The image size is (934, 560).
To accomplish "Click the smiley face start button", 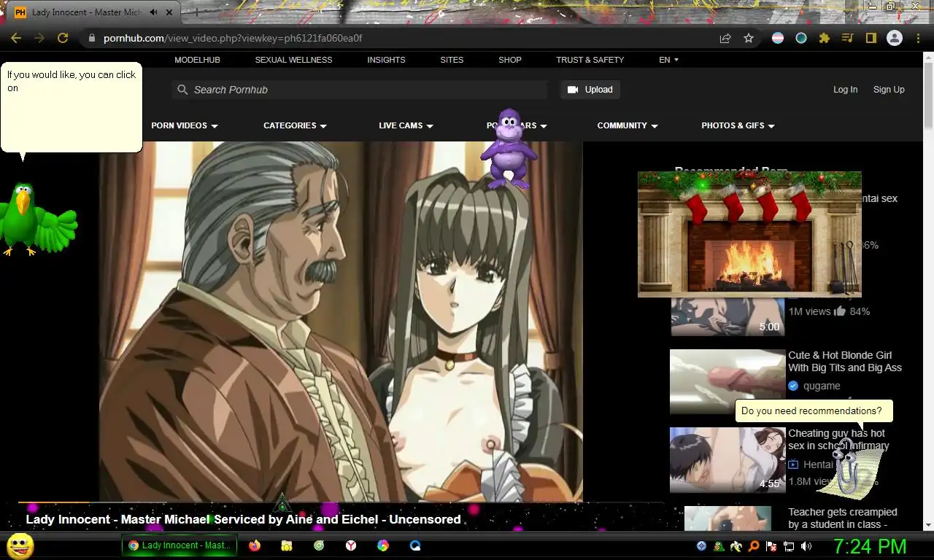I will click(x=20, y=545).
